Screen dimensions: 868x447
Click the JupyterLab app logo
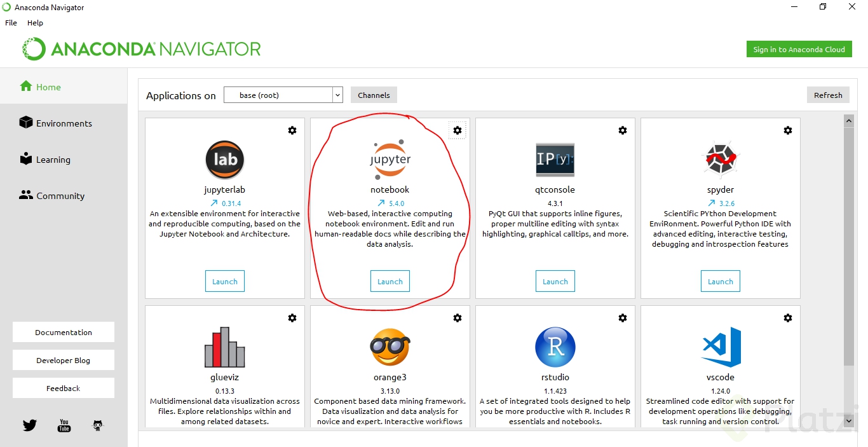[225, 160]
